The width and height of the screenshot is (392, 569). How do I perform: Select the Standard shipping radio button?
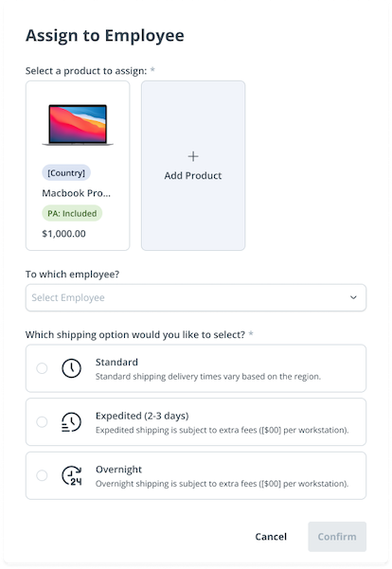(42, 368)
